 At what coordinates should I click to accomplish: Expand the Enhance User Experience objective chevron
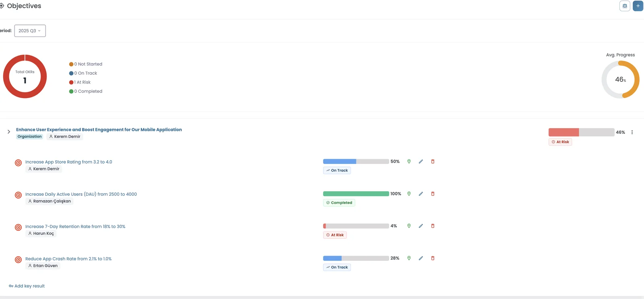pos(9,132)
